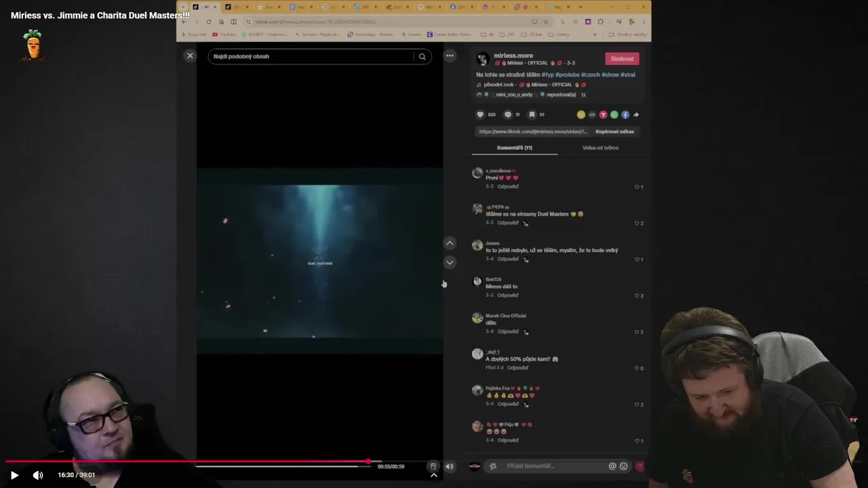Reply to the 'První' comment

click(508, 186)
